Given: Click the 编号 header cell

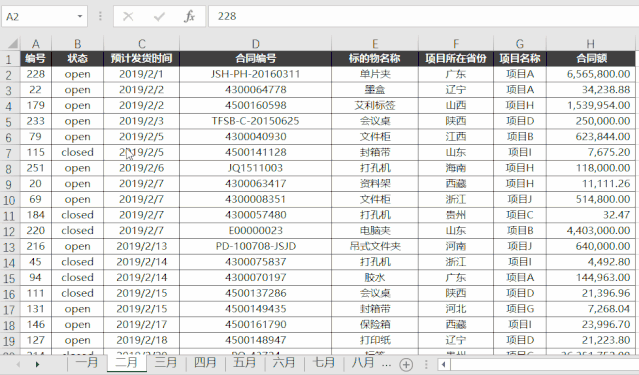Looking at the screenshot, I should coord(36,58).
